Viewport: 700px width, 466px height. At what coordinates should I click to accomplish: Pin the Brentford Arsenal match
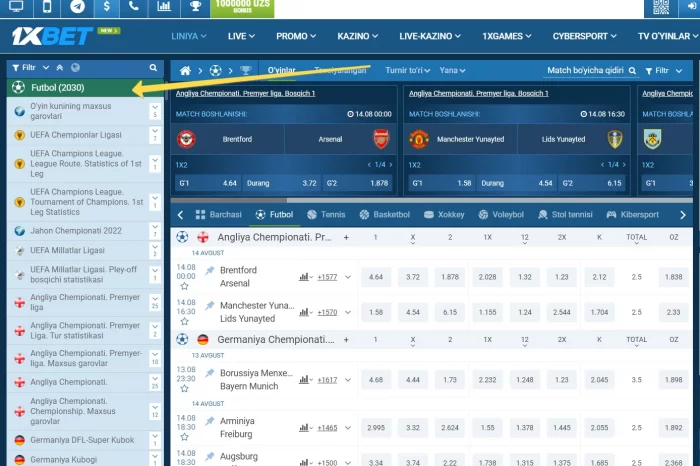(x=209, y=270)
